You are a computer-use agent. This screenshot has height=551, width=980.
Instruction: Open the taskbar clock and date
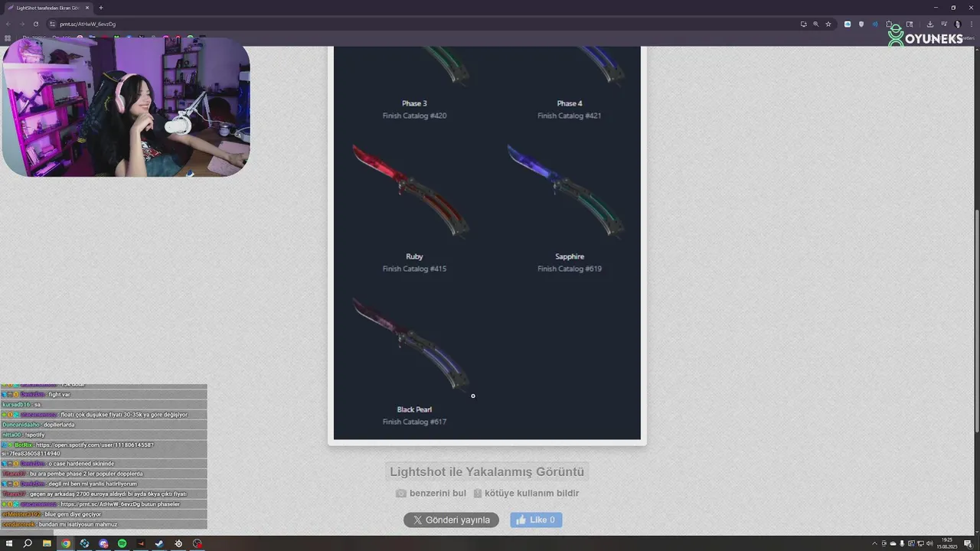[x=948, y=543]
